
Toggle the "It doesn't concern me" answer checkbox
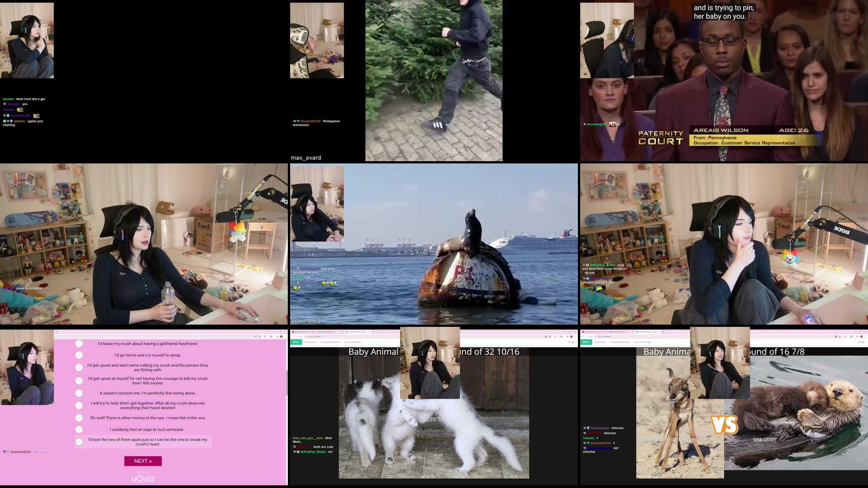[80, 393]
